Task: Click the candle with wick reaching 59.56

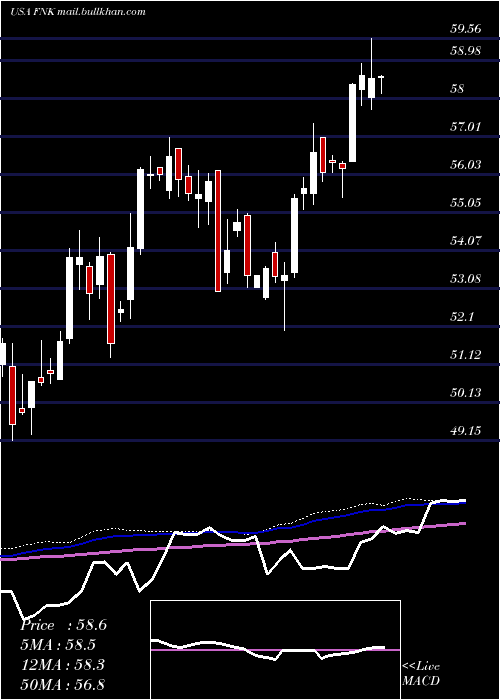Action: 371,75
